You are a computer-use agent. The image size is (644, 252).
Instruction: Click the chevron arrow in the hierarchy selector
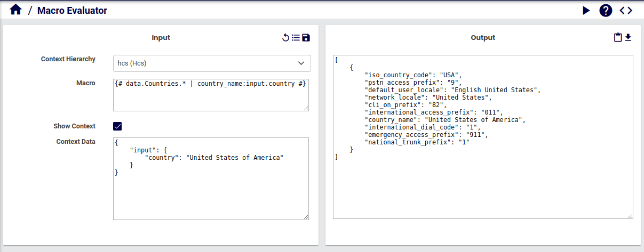click(300, 63)
